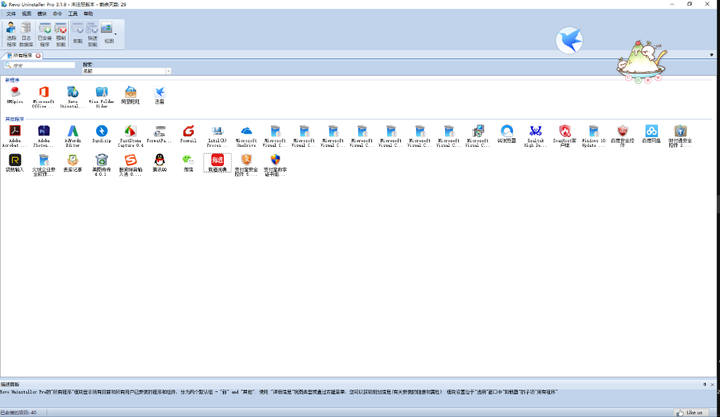Select the Intel(R) Proces... program icon

217,136
